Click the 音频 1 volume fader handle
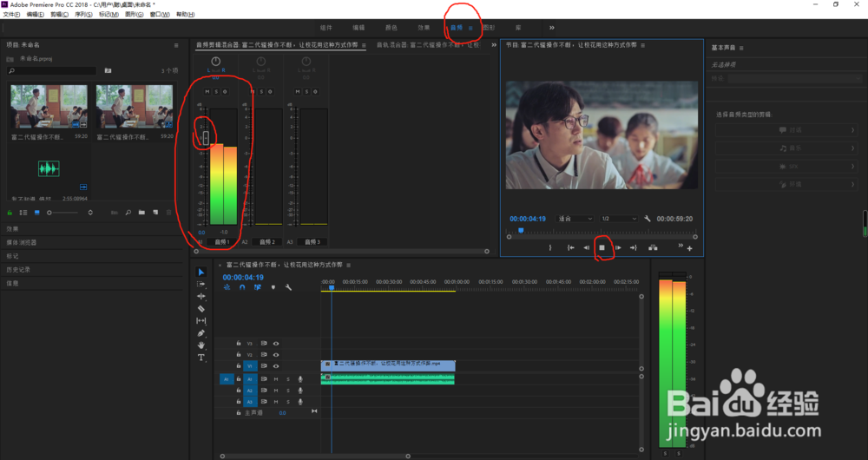The height and width of the screenshot is (460, 868). [x=206, y=138]
